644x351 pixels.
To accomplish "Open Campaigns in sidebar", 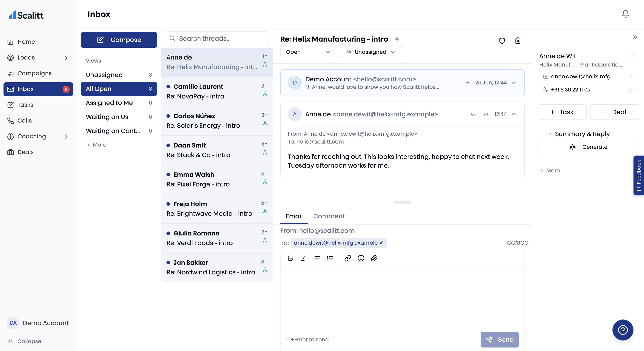I will point(38,73).
